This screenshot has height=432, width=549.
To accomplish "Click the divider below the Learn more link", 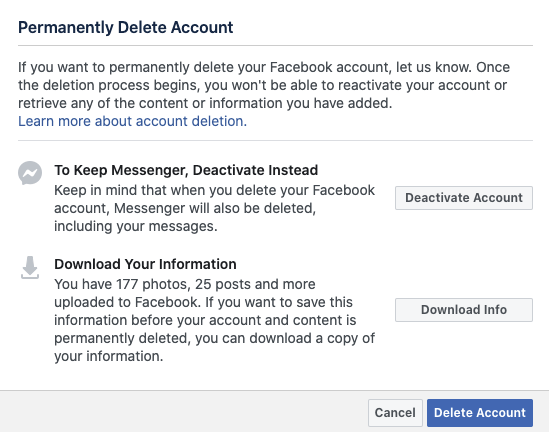I will tap(276, 140).
